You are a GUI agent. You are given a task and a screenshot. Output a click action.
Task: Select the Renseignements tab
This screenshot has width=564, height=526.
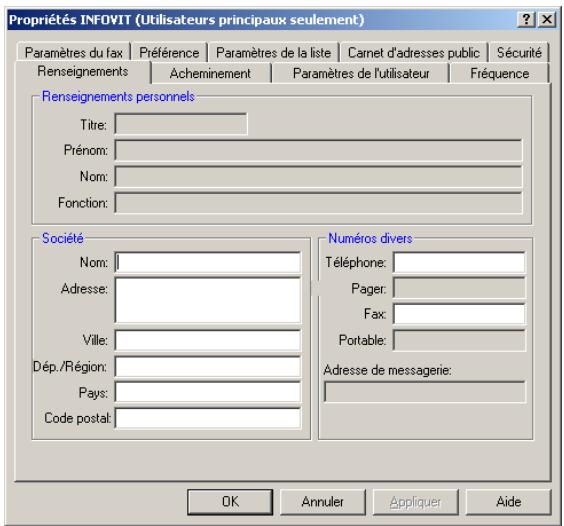(x=83, y=72)
